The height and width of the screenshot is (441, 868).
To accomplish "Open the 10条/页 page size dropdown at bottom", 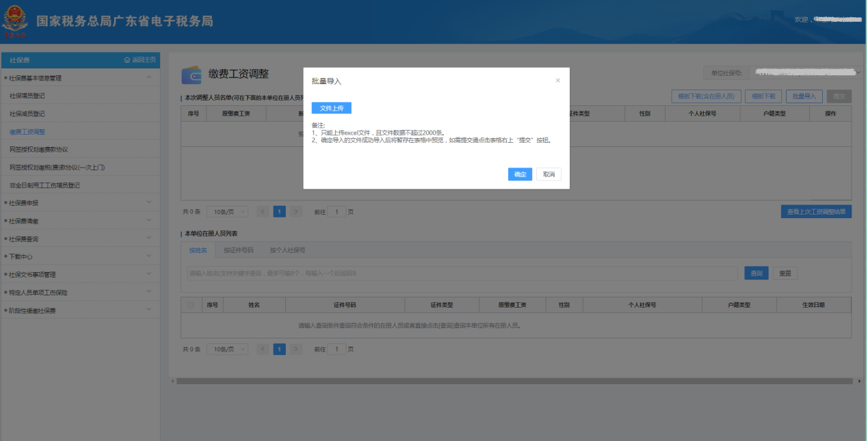I will (x=227, y=349).
